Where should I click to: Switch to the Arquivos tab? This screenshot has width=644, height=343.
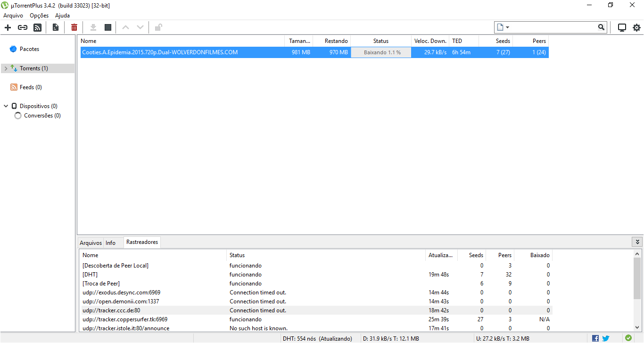tap(91, 243)
